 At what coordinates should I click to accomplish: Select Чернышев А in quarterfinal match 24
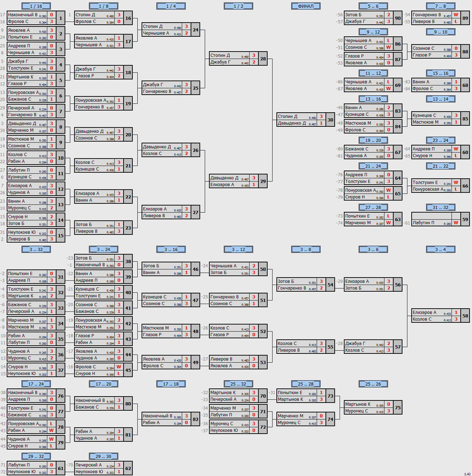pos(156,33)
